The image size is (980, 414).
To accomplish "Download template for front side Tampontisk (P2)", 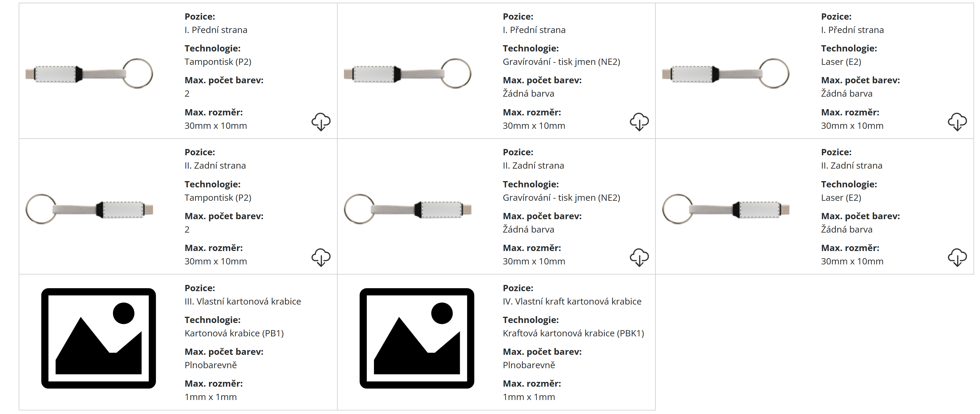I will tap(321, 122).
